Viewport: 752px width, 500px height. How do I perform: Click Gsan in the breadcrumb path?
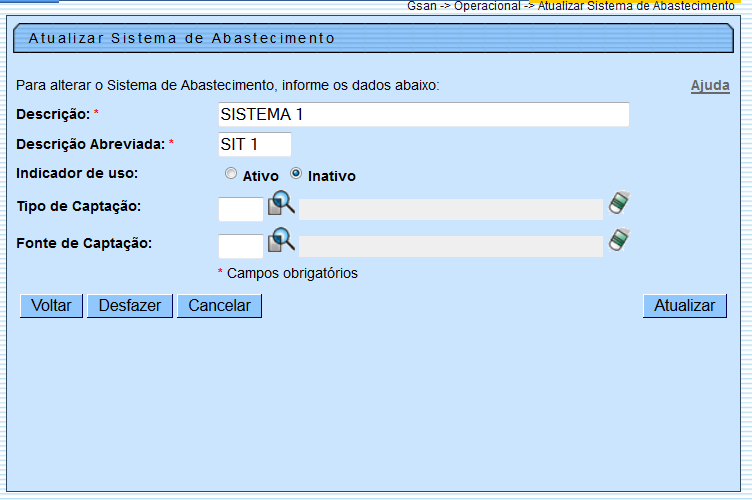[x=421, y=6]
